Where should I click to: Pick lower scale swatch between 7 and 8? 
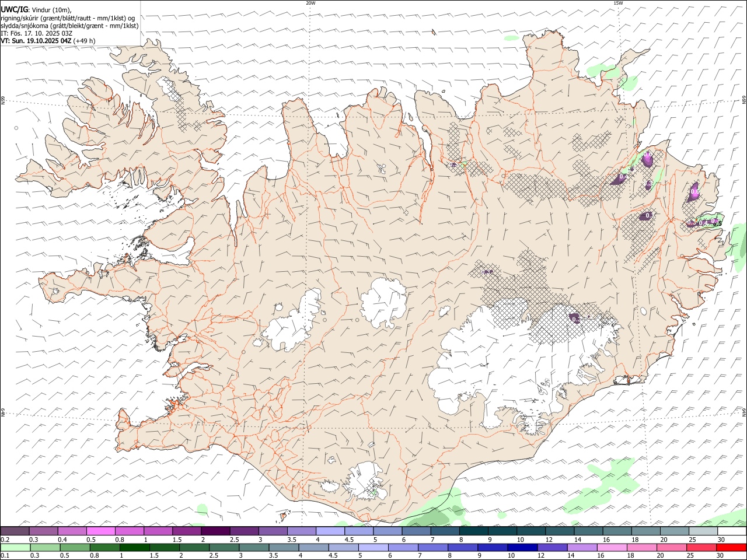coord(433,548)
